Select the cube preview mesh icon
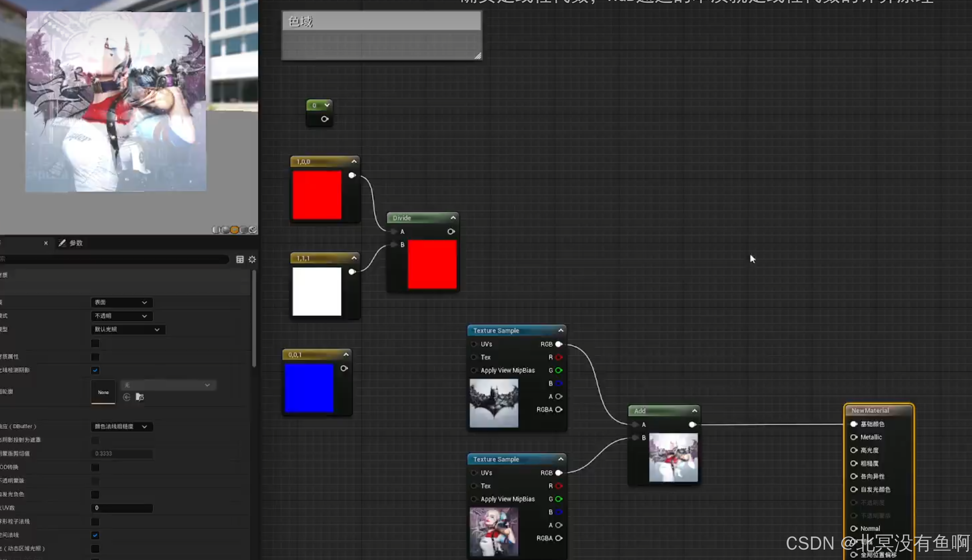The width and height of the screenshot is (972, 560). (x=243, y=230)
